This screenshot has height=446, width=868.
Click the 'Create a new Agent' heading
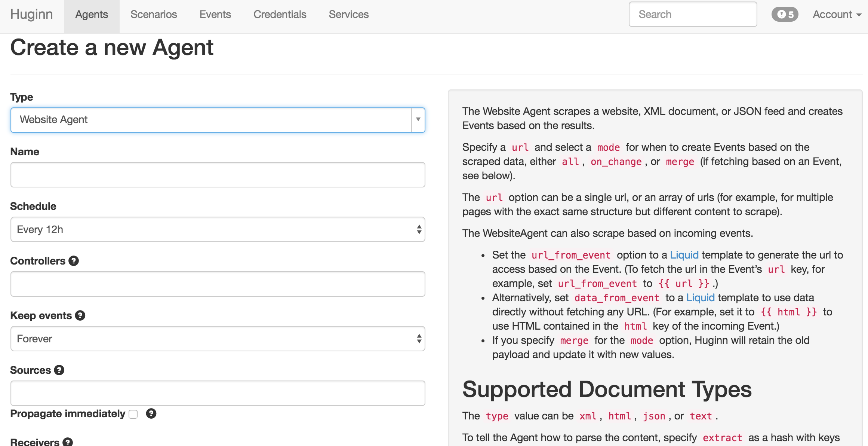(112, 48)
